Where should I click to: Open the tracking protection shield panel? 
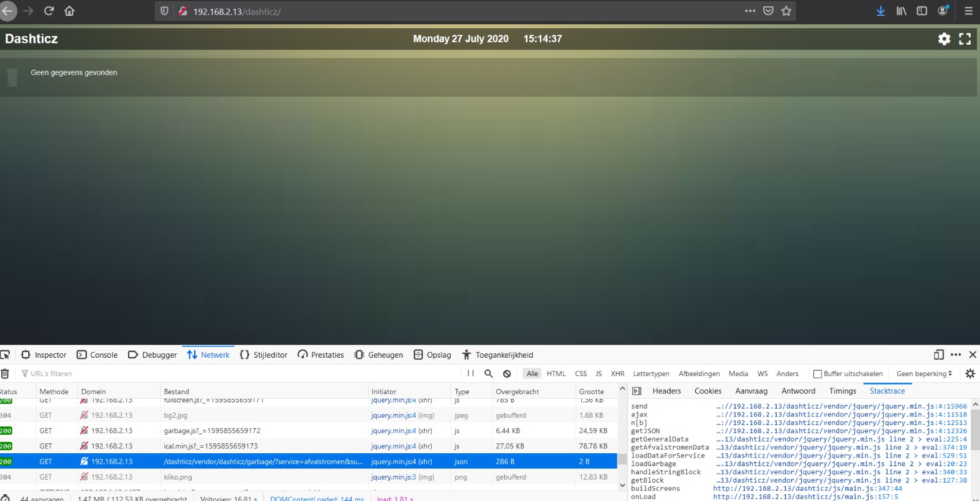(x=164, y=11)
